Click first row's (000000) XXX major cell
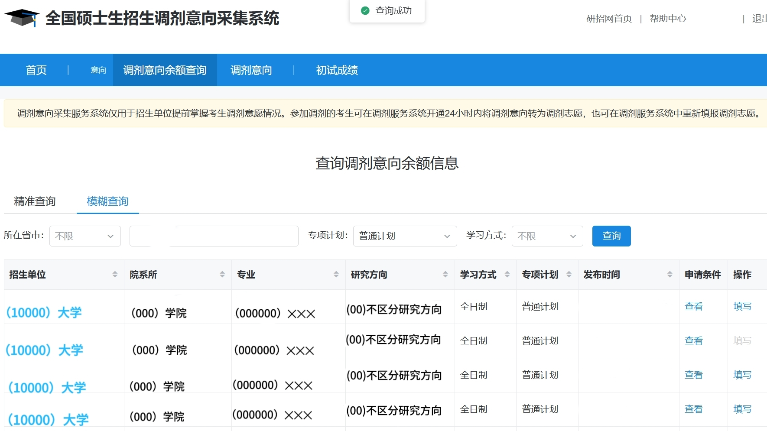 275,313
